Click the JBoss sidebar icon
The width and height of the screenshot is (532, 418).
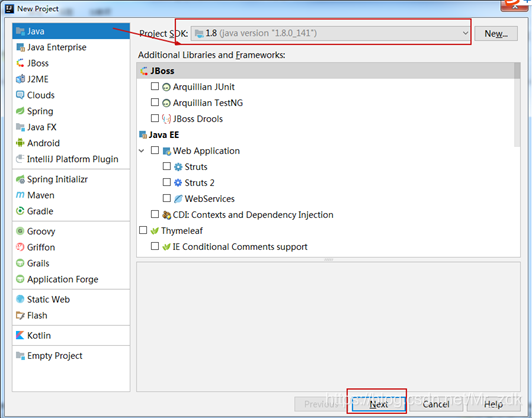tap(20, 63)
